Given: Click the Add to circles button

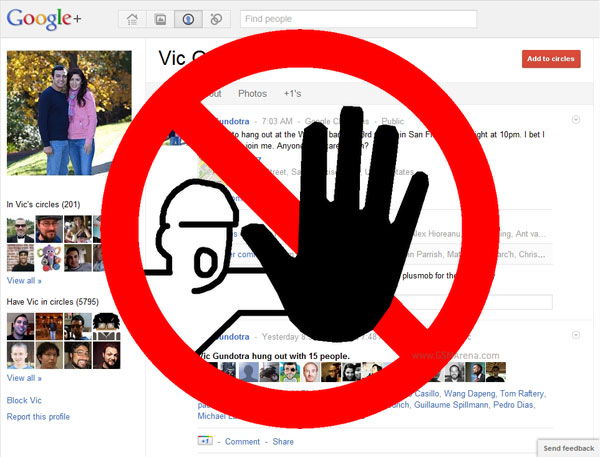Looking at the screenshot, I should pos(550,59).
